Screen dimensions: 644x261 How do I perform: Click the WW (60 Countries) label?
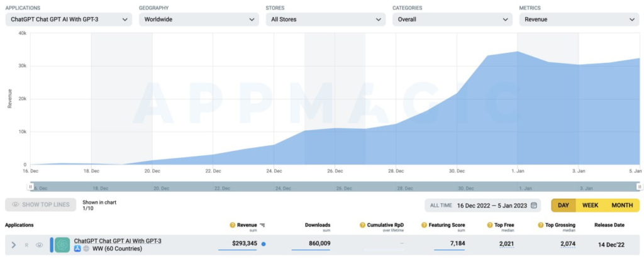point(117,248)
